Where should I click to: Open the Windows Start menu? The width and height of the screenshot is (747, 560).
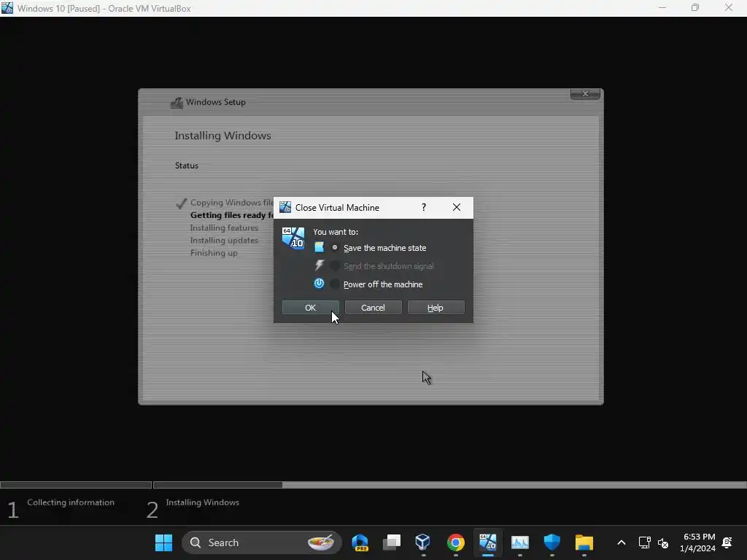(x=163, y=542)
